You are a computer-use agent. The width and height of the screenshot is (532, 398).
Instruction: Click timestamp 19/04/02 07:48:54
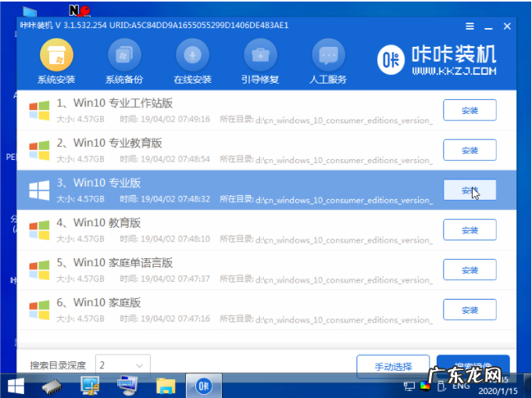[x=176, y=159]
